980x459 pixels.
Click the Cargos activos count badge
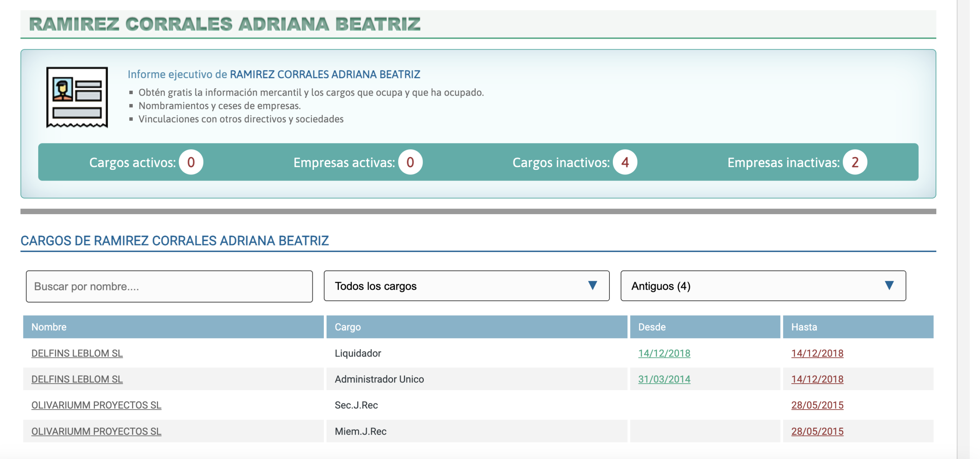coord(191,162)
